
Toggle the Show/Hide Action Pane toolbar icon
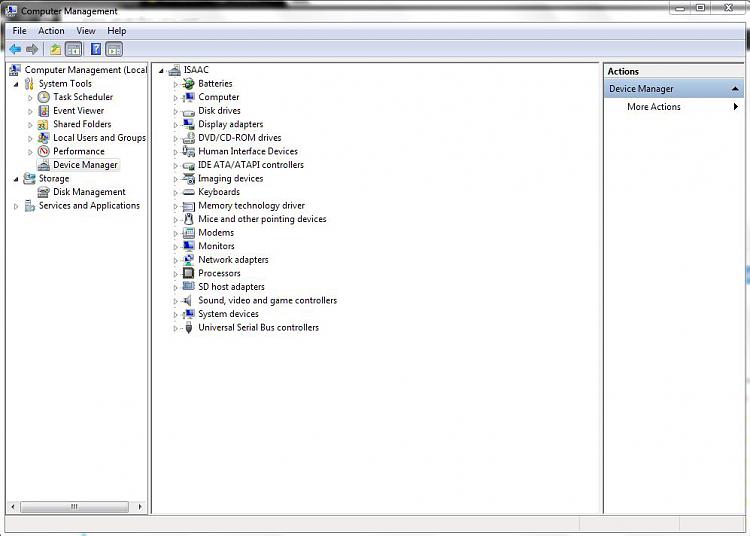coord(114,49)
